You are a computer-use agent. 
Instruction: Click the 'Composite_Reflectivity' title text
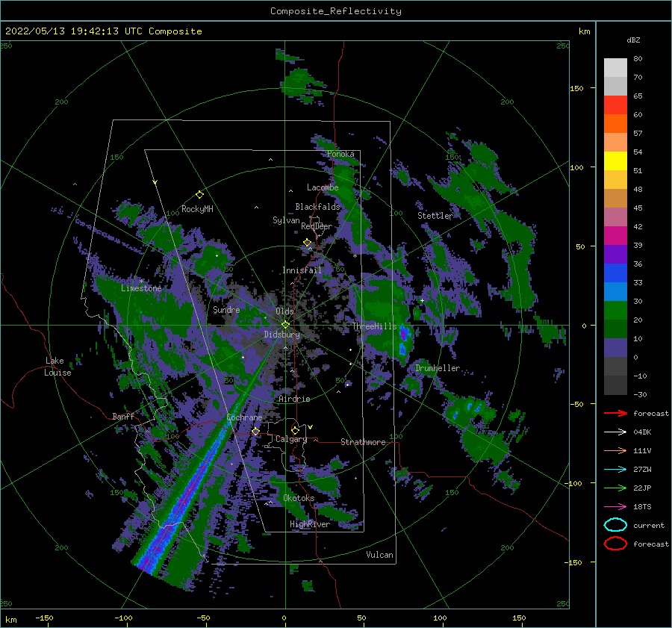pos(335,11)
